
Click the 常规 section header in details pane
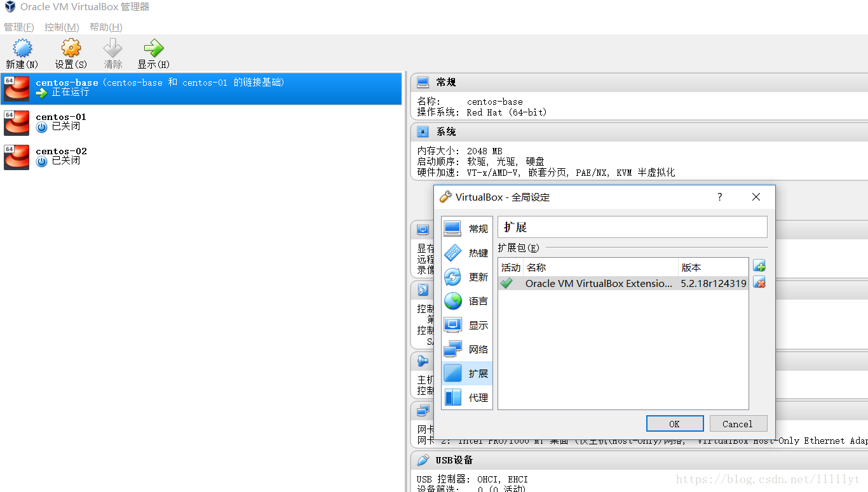coord(639,83)
